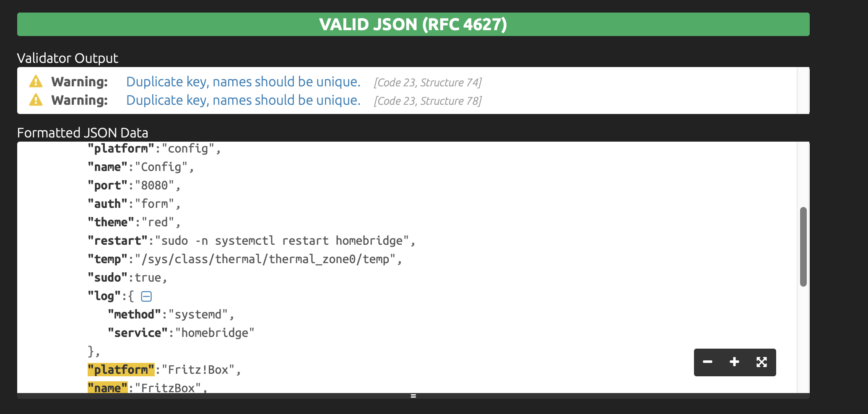Click the green VALID JSON (RFC 4627) banner
This screenshot has width=868, height=414.
[x=413, y=24]
